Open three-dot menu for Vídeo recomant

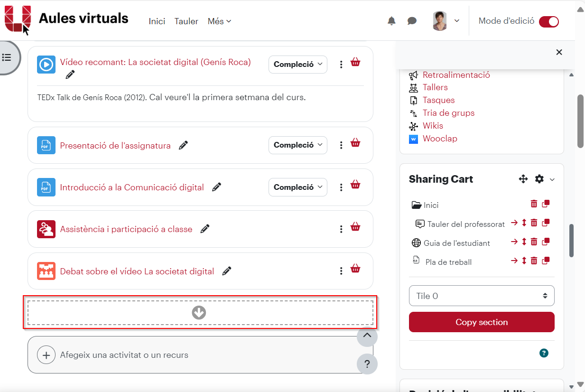pyautogui.click(x=341, y=65)
